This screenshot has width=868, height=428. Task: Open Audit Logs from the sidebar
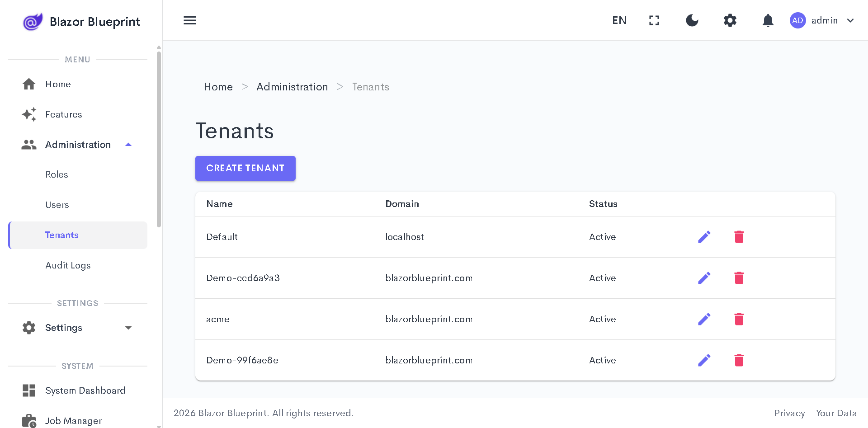[x=68, y=265]
